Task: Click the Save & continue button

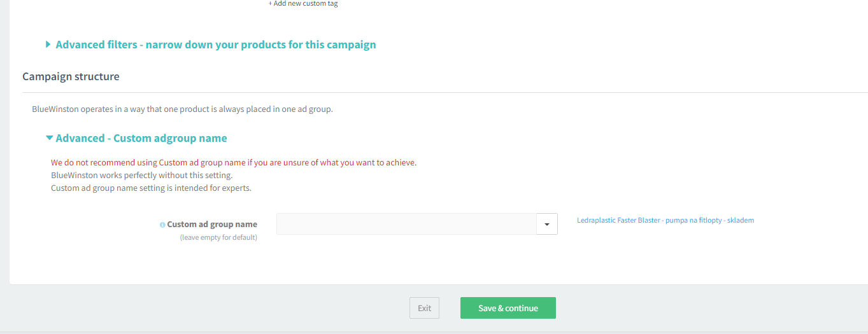Action: [x=508, y=308]
